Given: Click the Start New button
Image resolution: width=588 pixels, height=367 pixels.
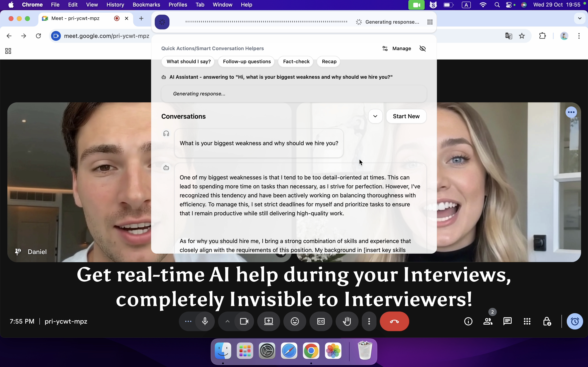Looking at the screenshot, I should point(406,116).
